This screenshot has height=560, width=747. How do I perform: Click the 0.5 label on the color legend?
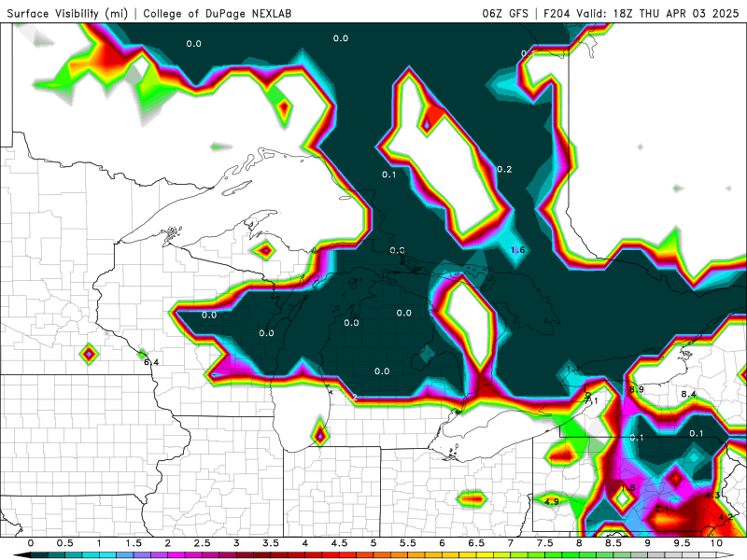tap(64, 543)
